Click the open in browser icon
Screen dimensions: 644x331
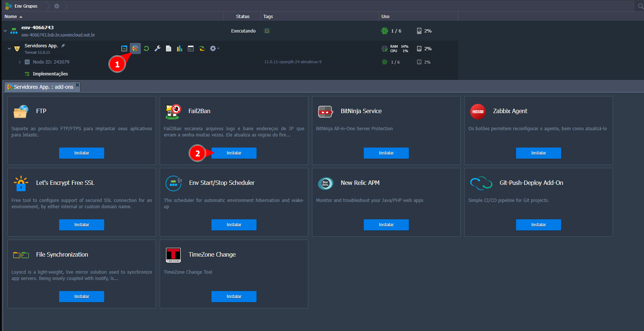coord(124,48)
